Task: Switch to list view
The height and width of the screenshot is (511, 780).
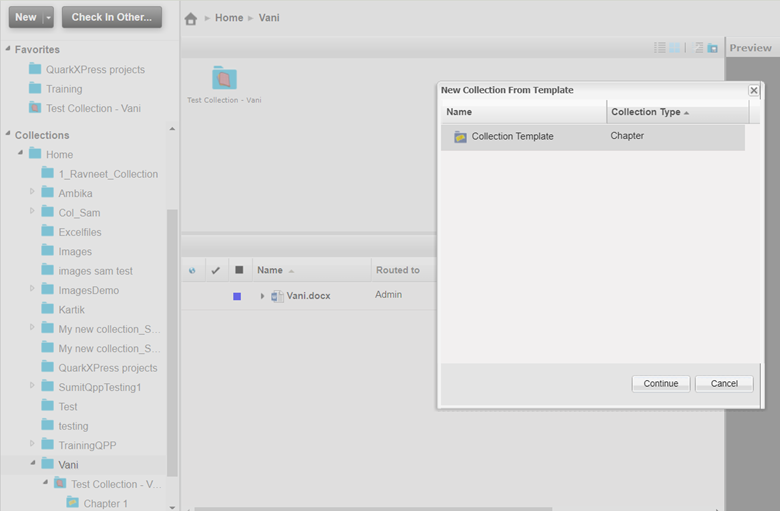Action: (x=660, y=48)
